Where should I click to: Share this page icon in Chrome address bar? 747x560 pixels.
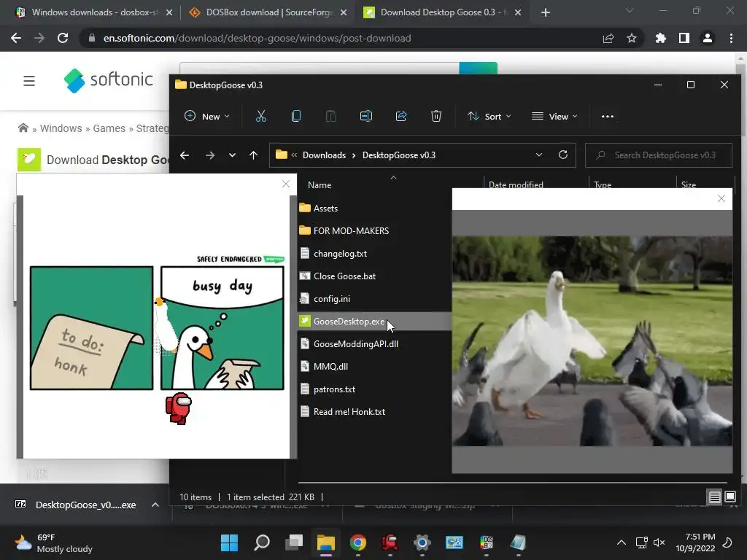pos(608,38)
